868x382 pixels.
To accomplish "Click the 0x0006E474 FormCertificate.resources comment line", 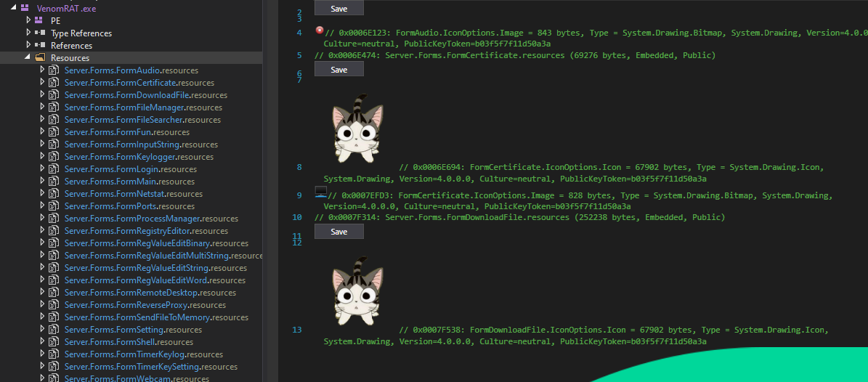I will pyautogui.click(x=515, y=55).
